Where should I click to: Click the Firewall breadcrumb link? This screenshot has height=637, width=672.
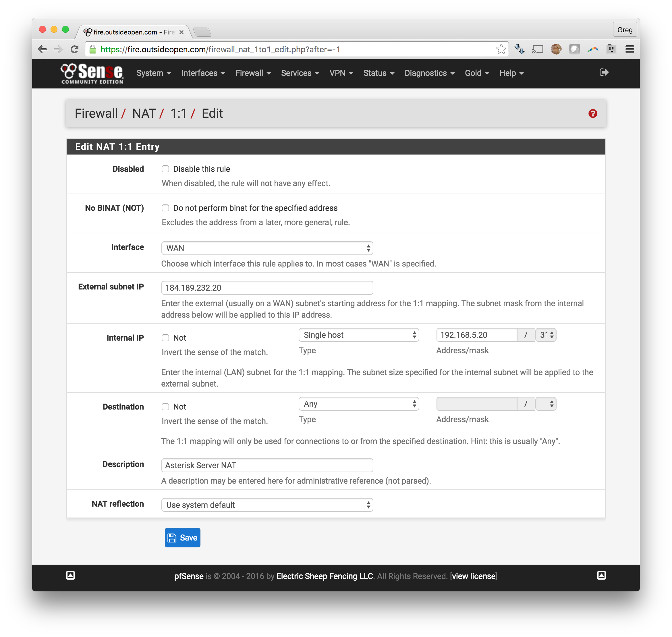[96, 113]
